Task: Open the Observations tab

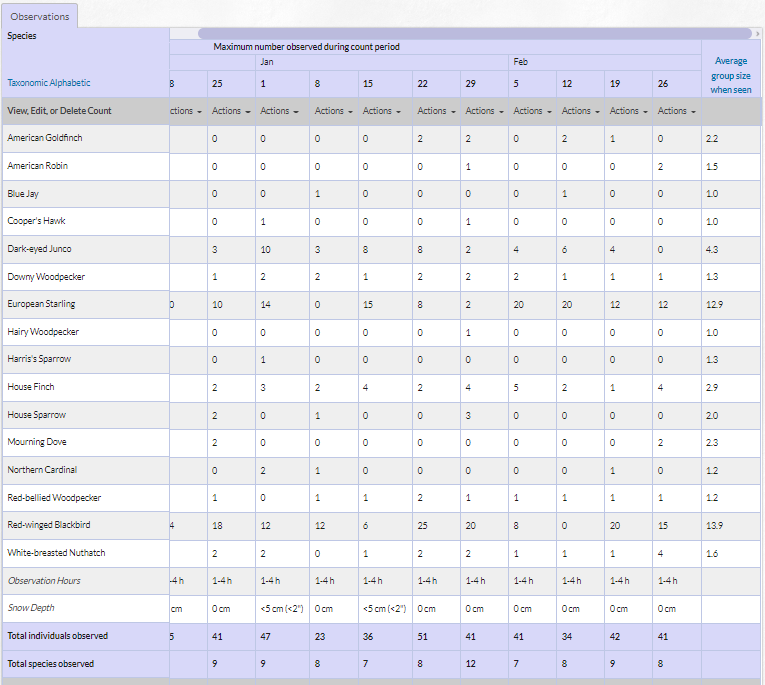Action: (40, 16)
